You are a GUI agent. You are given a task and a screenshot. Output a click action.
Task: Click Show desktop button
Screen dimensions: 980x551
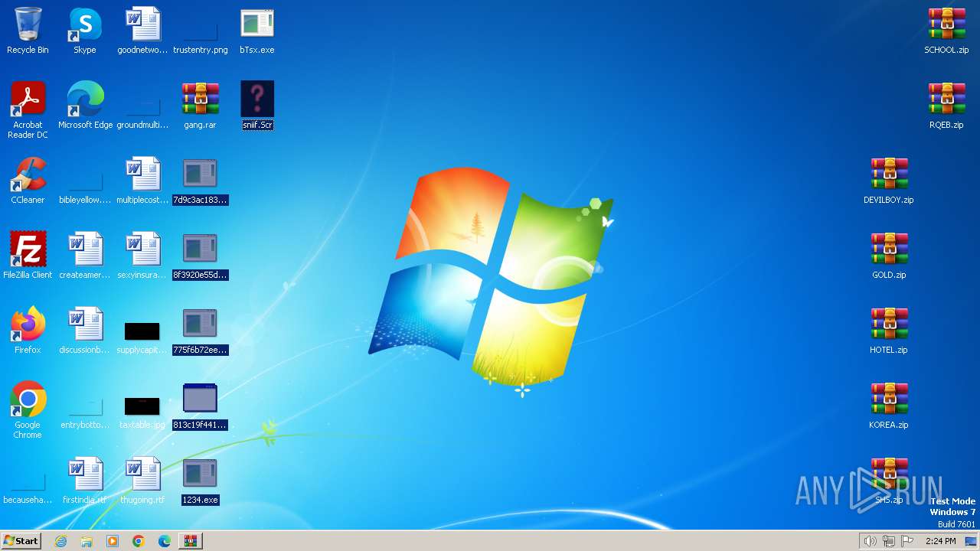point(972,541)
